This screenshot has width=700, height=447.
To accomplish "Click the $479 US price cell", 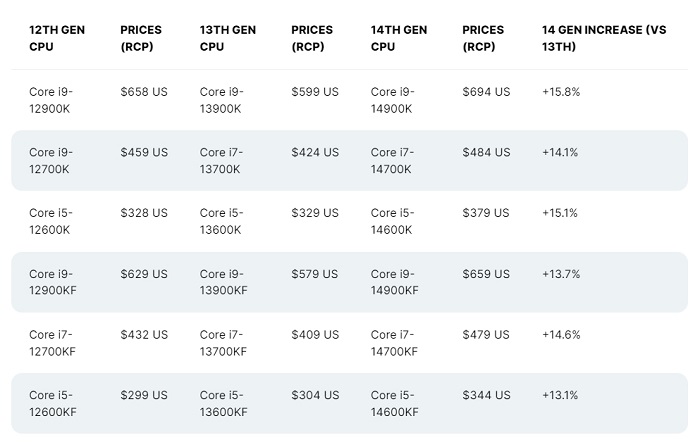I will pyautogui.click(x=486, y=335).
